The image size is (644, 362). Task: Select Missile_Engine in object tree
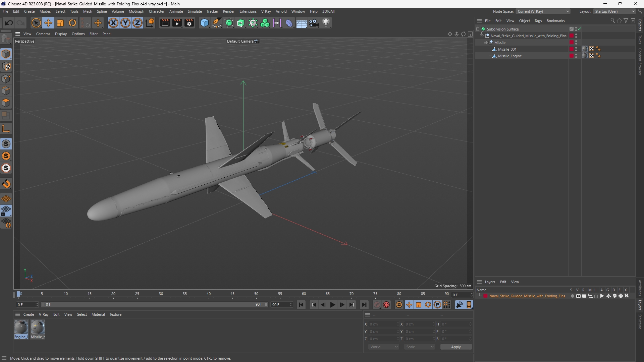(x=510, y=56)
